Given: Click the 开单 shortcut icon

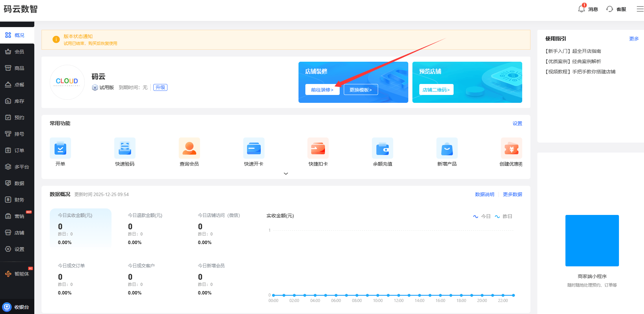Looking at the screenshot, I should (60, 148).
